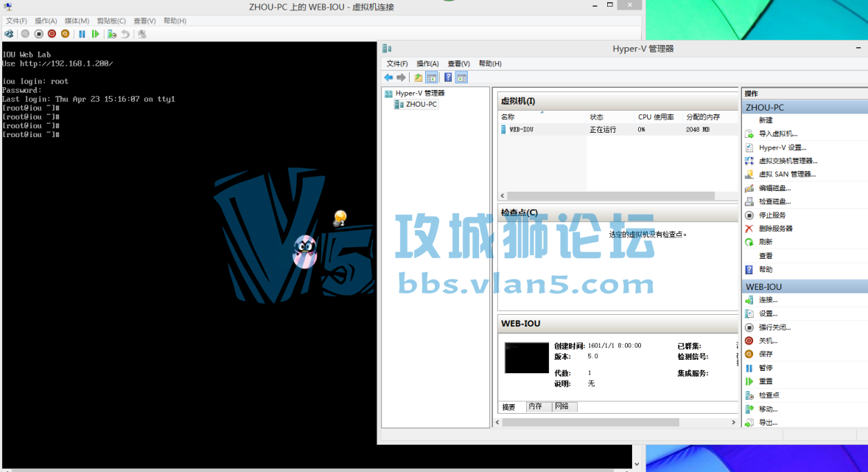Viewport: 868px width, 472px height.
Task: Click 新建 in ZHOU-PC actions
Action: [x=766, y=120]
